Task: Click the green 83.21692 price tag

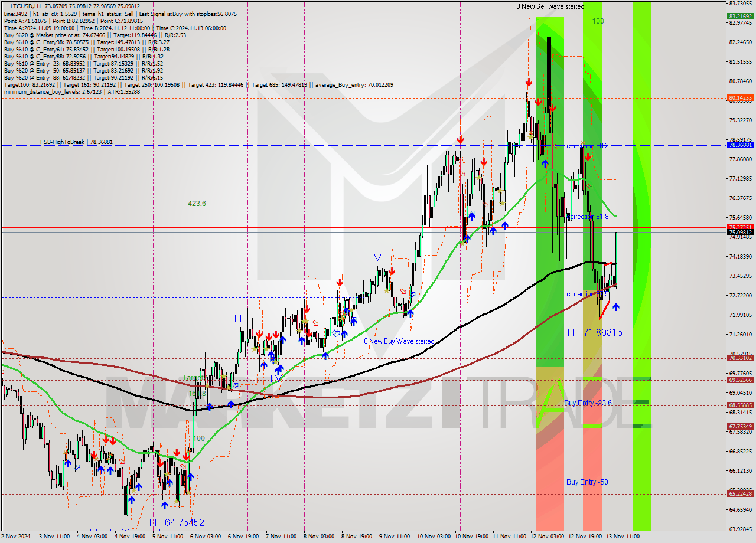Action: click(740, 17)
